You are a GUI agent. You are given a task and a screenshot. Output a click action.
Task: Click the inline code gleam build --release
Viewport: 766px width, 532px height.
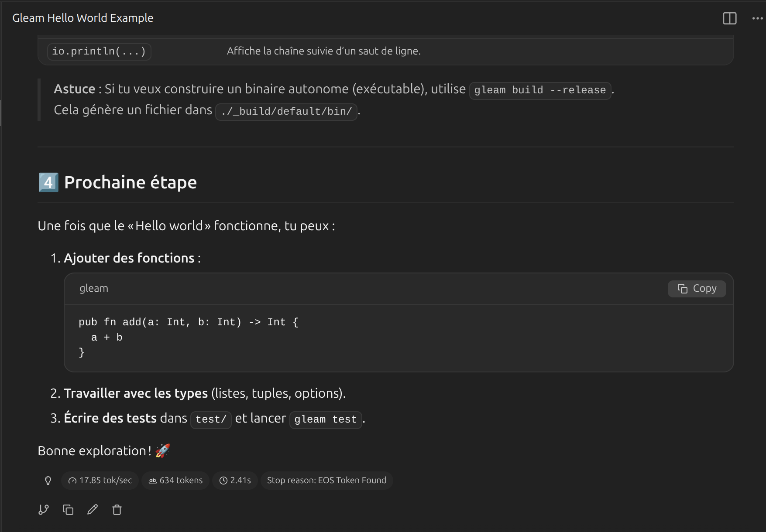pos(540,90)
